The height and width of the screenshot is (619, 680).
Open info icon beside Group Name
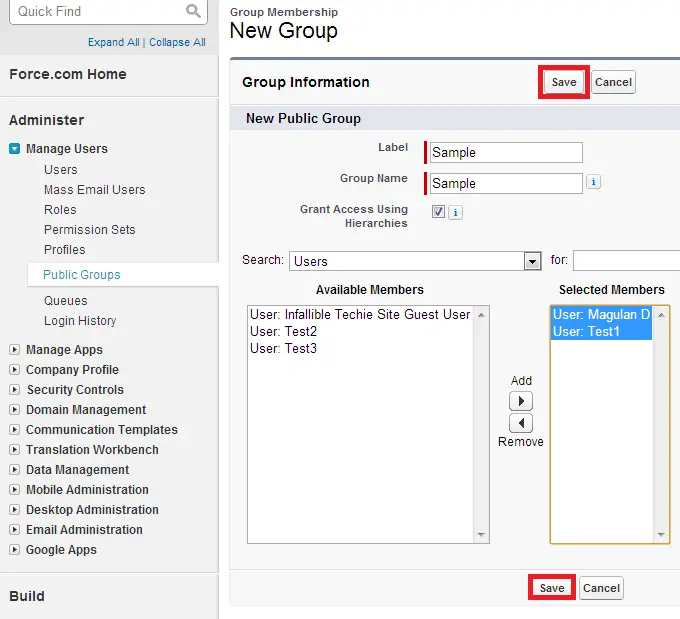click(593, 182)
